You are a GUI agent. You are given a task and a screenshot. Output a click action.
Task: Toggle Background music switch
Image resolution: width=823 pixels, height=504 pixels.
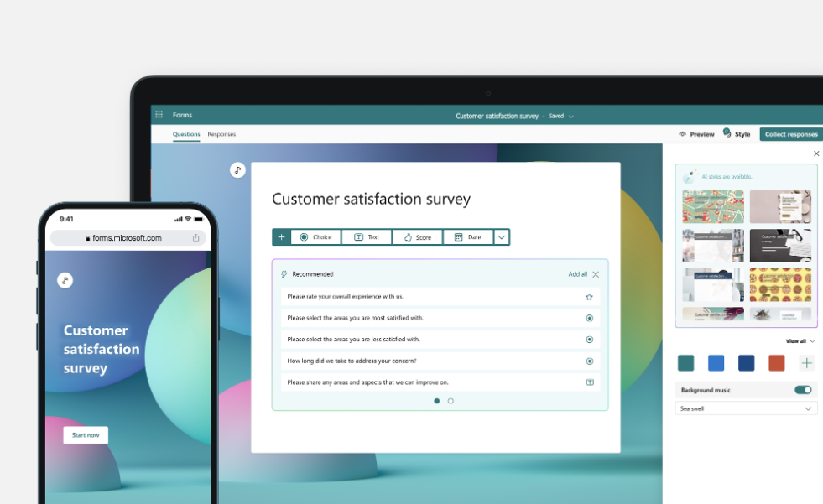(803, 390)
